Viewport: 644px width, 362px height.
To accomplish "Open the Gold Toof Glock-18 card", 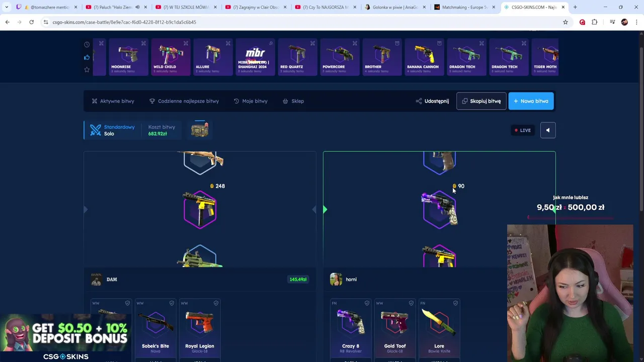I will pos(395,330).
